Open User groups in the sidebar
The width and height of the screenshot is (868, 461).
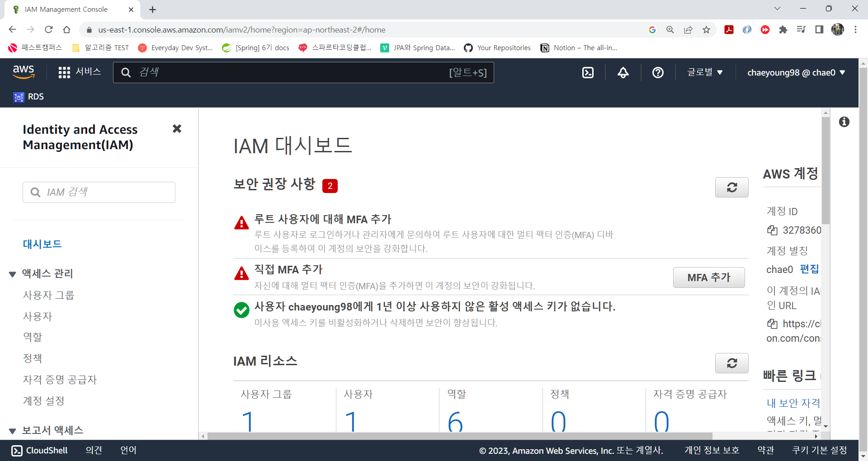click(x=48, y=295)
